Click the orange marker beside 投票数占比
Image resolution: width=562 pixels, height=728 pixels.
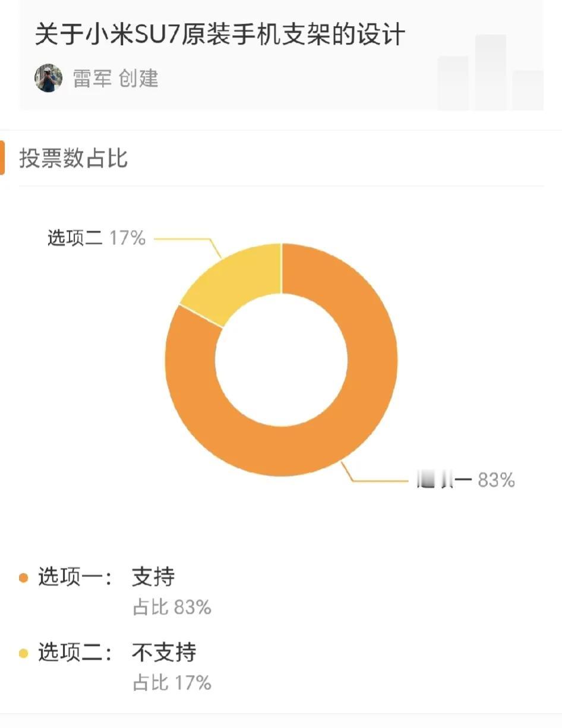point(2,158)
